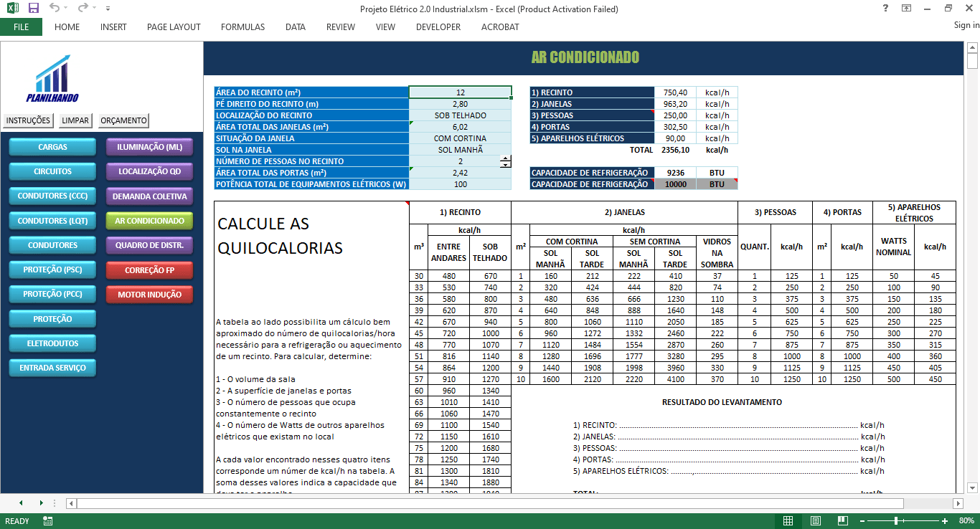Image resolution: width=980 pixels, height=529 pixels.
Task: Click the zoom in plus button
Action: [x=945, y=521]
